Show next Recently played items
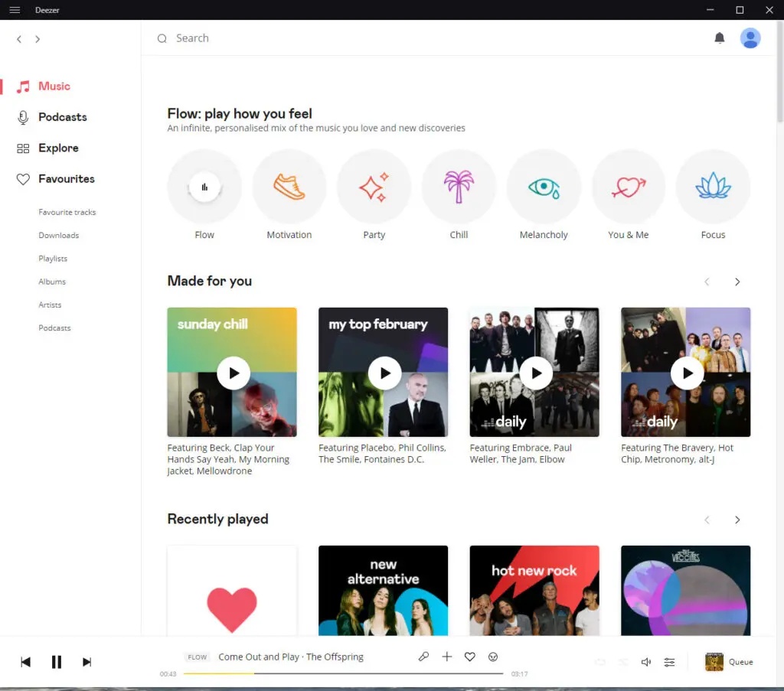The width and height of the screenshot is (784, 691). pyautogui.click(x=737, y=520)
